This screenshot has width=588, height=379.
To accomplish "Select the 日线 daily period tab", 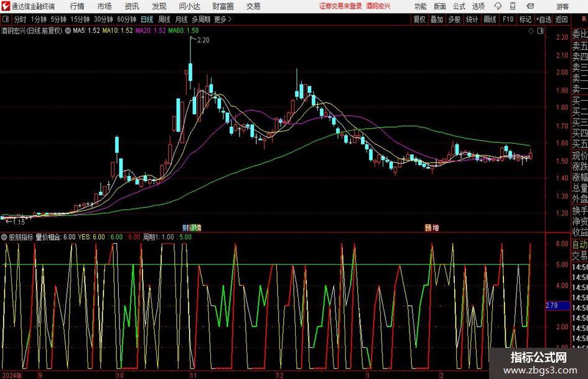I will [x=147, y=19].
